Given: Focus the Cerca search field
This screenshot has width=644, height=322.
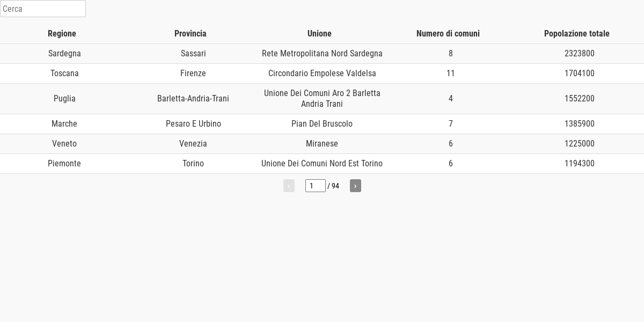Looking at the screenshot, I should [x=43, y=9].
